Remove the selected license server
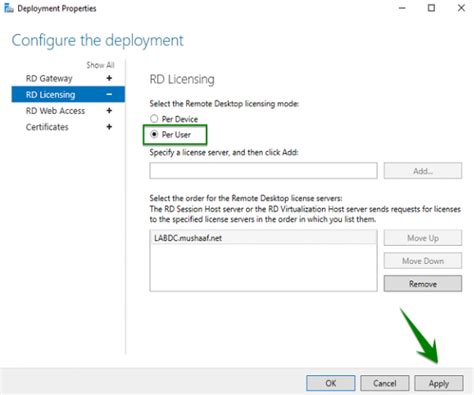Screen dimensions: 474x395 [423, 284]
